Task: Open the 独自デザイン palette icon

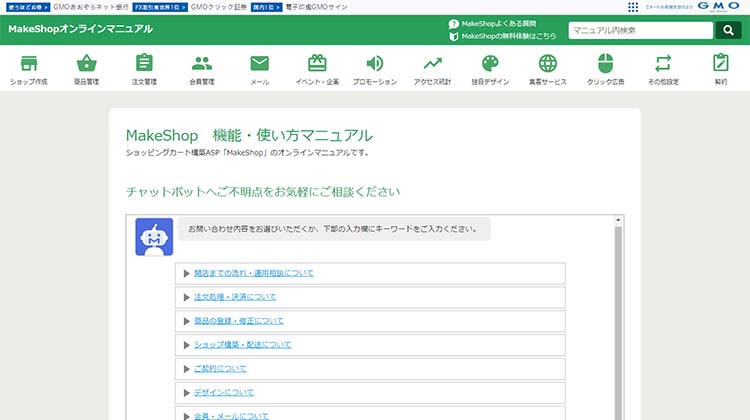Action: (490, 63)
